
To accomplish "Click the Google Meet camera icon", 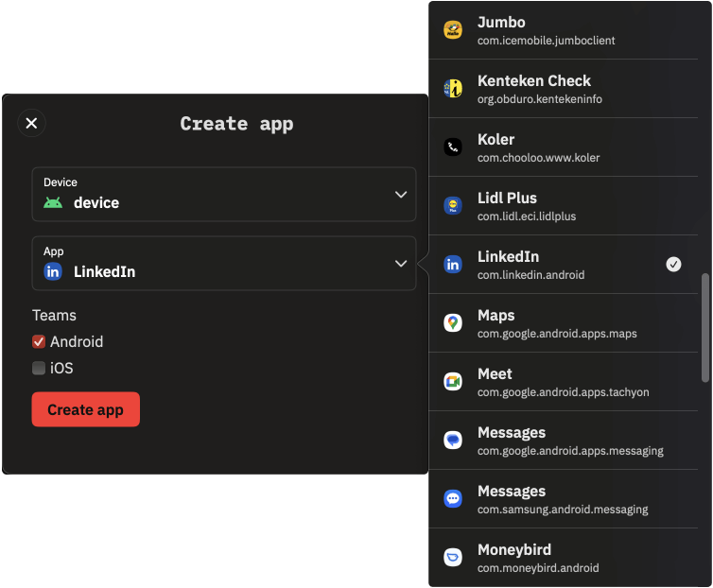I will click(452, 382).
